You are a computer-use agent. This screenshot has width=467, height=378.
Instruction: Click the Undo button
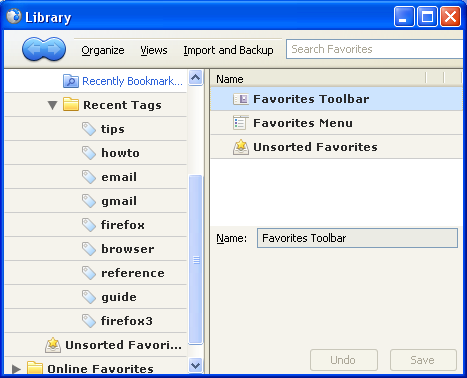coord(344,360)
